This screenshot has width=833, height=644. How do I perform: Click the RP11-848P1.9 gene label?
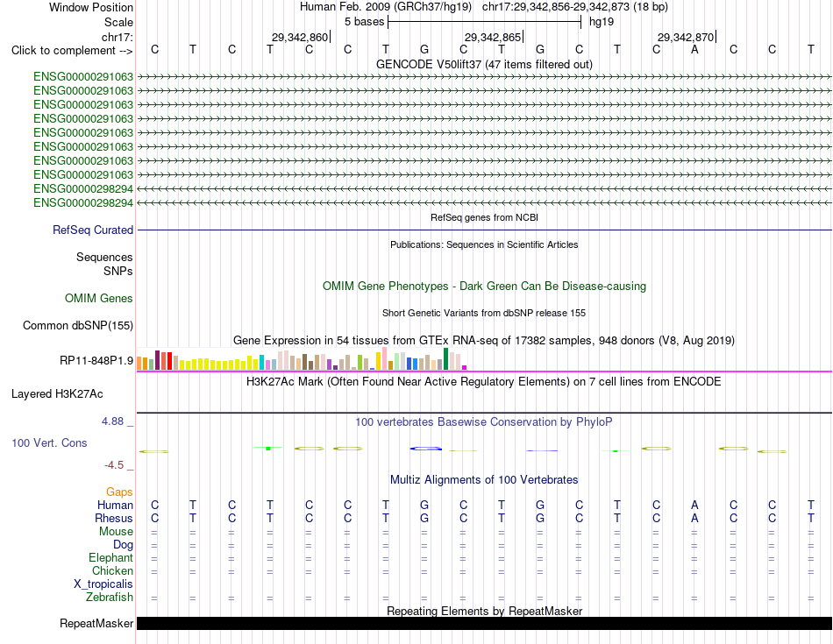point(96,361)
